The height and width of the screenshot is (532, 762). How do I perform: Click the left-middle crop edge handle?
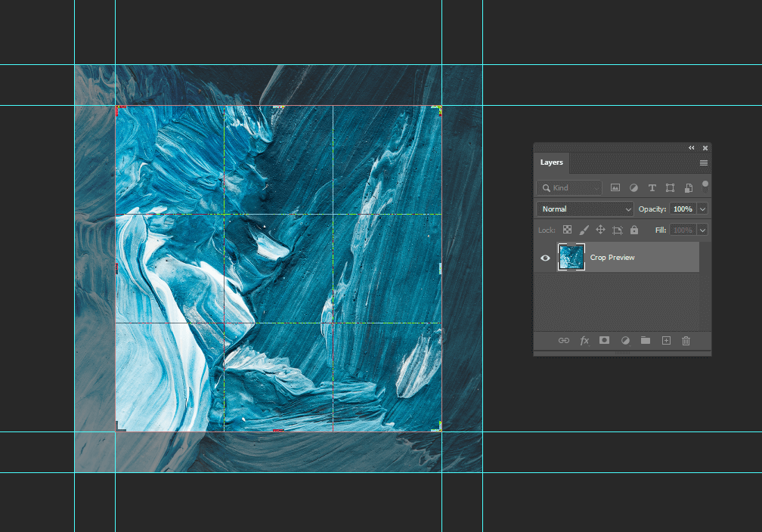(x=116, y=268)
